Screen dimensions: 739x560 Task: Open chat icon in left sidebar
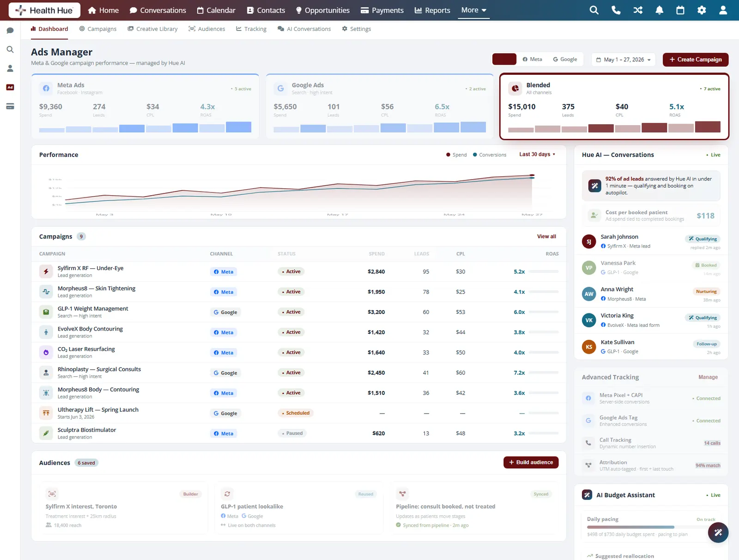coord(10,30)
